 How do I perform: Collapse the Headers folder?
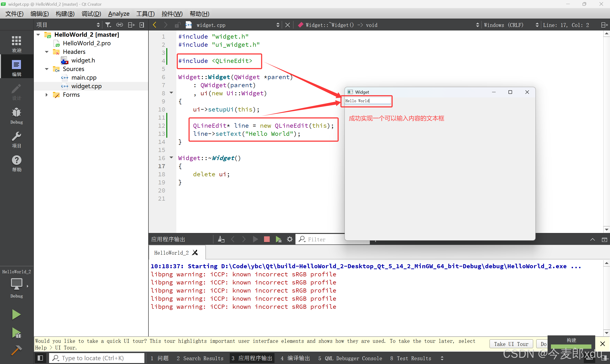click(x=47, y=52)
